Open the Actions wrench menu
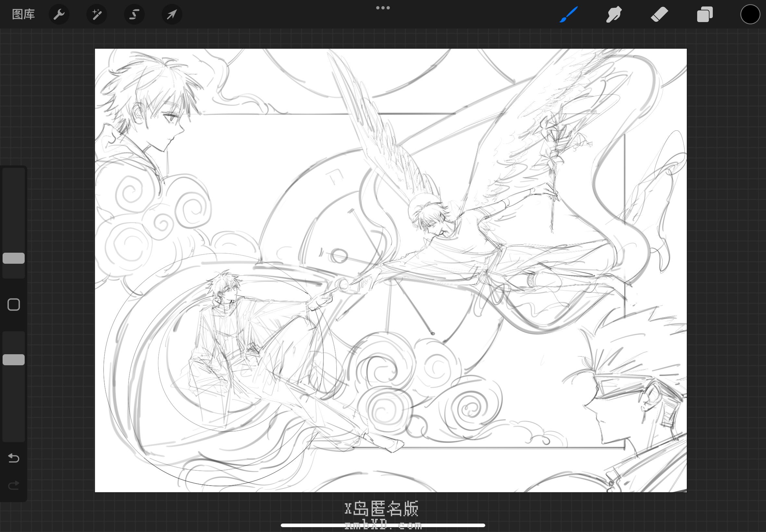Viewport: 766px width, 532px height. coord(59,14)
